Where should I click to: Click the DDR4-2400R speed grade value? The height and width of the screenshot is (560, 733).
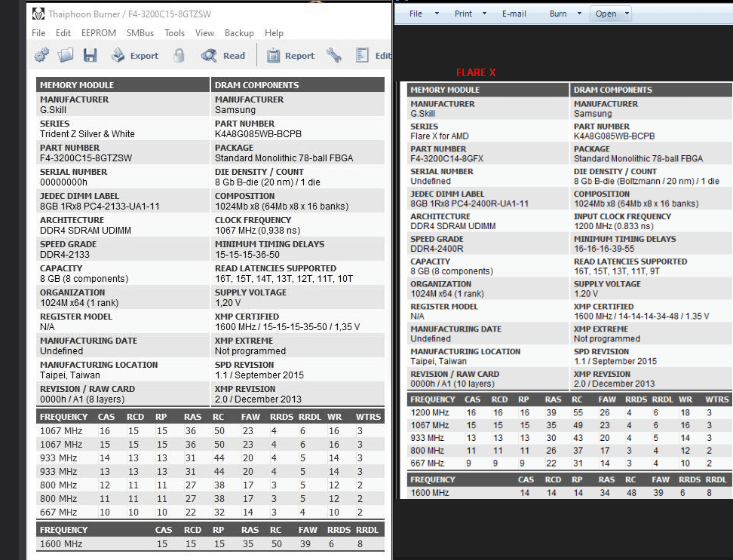tap(437, 249)
